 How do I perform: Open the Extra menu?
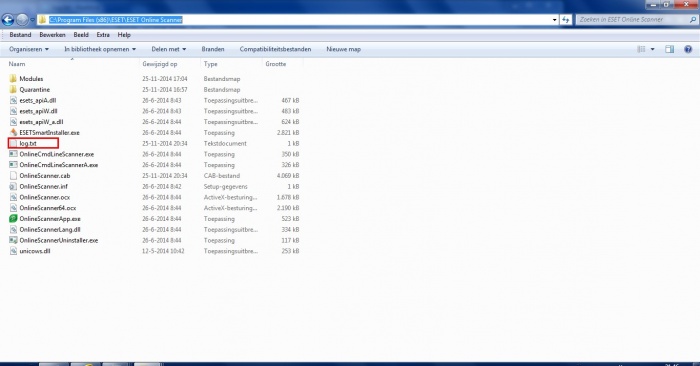click(103, 35)
